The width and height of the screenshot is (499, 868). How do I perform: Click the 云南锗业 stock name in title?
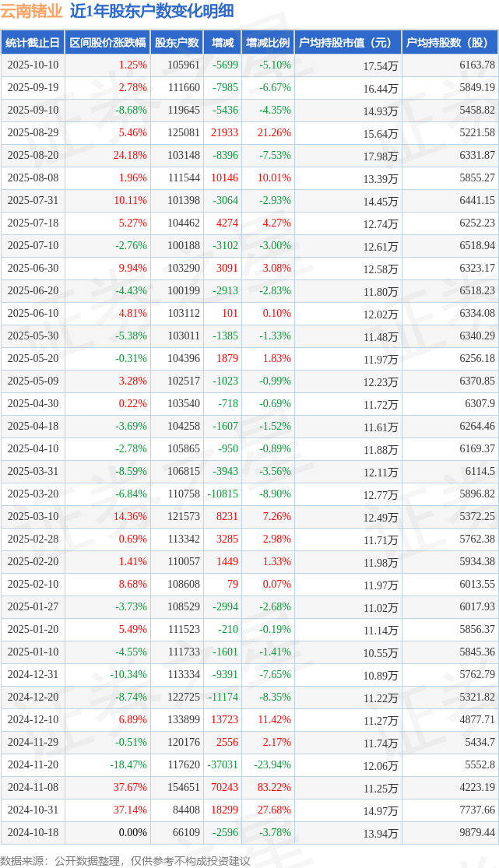point(32,11)
